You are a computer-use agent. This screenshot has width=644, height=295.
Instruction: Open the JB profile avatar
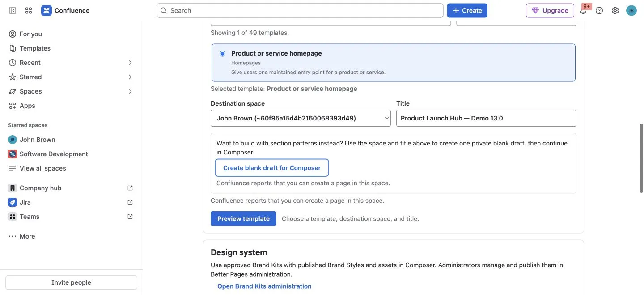[631, 10]
